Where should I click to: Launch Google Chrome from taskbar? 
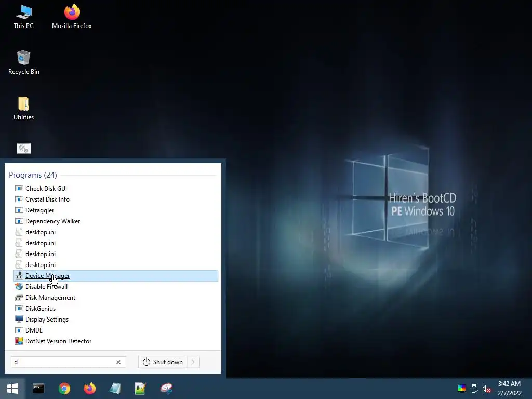[64, 389]
